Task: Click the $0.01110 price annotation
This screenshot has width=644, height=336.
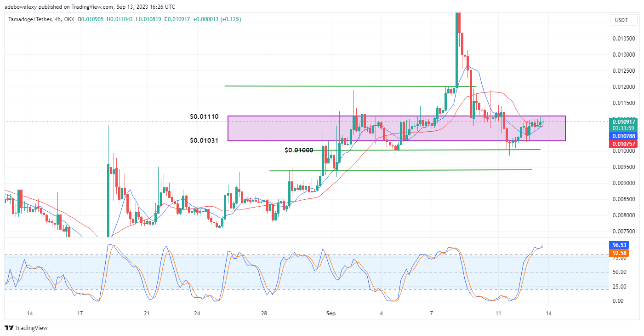Action: (x=205, y=117)
